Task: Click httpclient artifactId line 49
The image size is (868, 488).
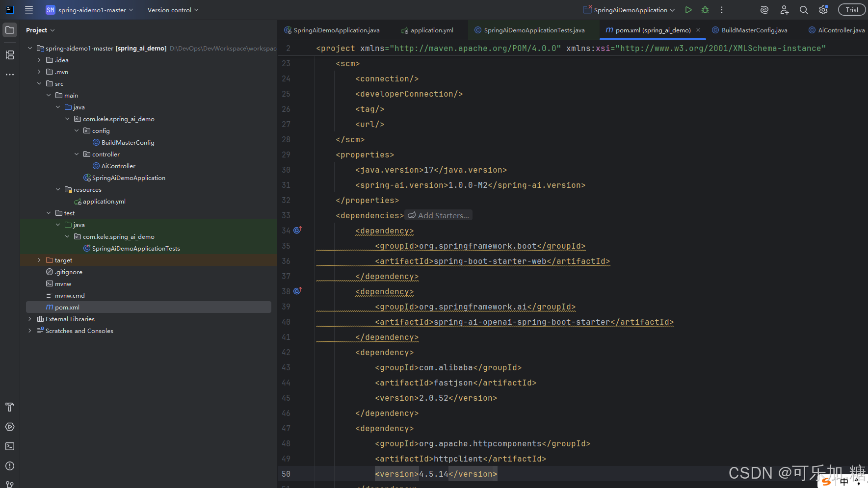Action: (x=461, y=459)
